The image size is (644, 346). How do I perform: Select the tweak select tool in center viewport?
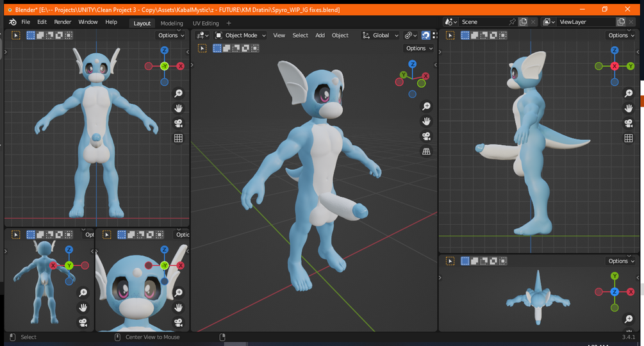202,49
